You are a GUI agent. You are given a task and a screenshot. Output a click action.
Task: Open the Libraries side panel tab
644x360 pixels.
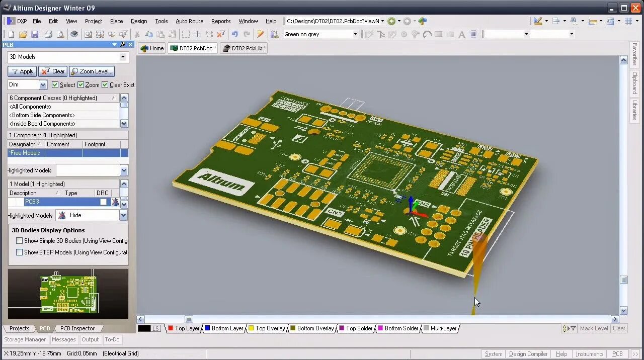tap(635, 110)
